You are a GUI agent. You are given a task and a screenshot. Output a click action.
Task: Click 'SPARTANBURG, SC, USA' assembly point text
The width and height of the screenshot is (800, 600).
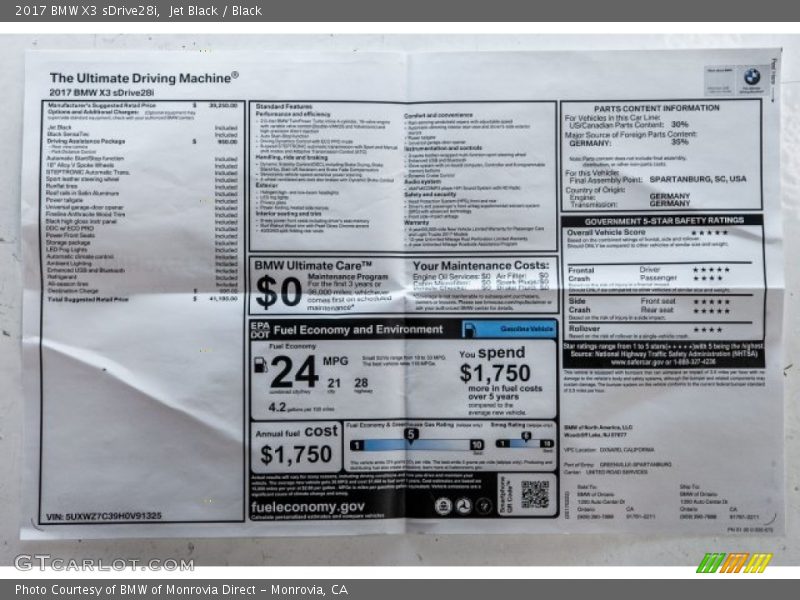[x=697, y=179]
